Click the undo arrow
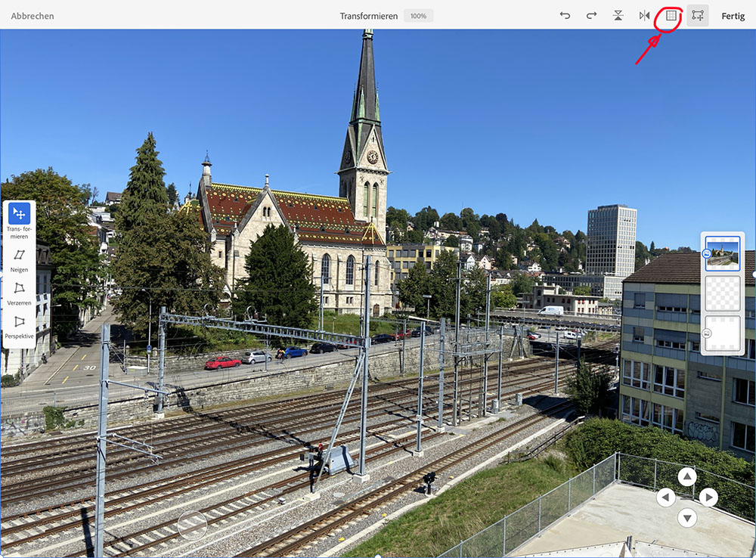 [565, 15]
